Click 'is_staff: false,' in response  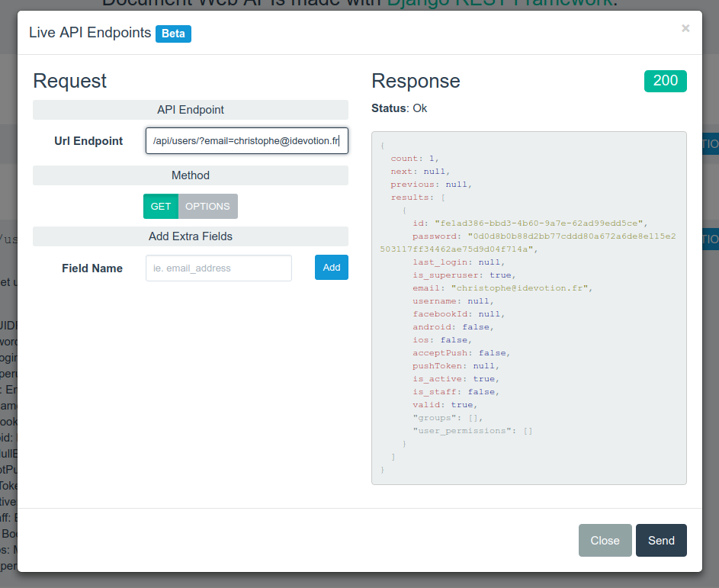point(456,392)
